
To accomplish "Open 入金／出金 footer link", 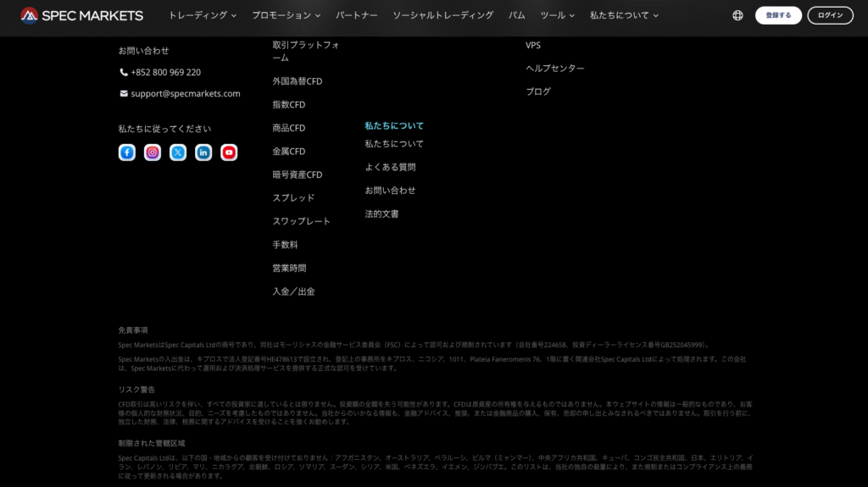I will coord(293,291).
